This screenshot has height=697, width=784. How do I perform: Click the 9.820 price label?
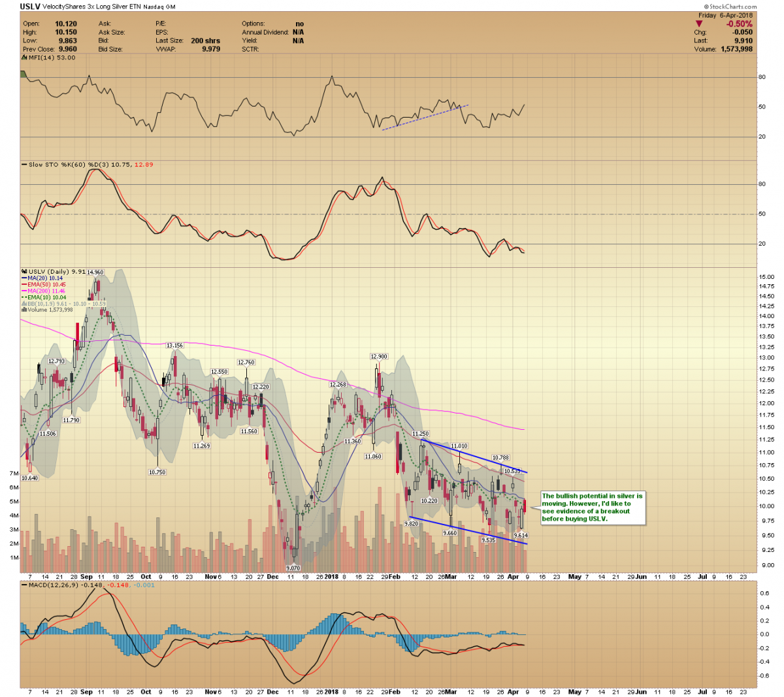click(x=412, y=524)
